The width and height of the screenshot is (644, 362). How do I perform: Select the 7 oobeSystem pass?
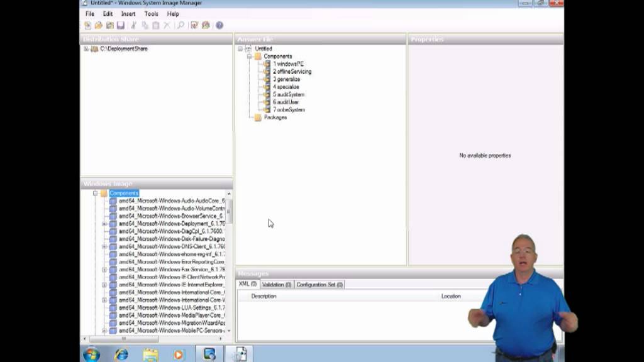(x=289, y=110)
